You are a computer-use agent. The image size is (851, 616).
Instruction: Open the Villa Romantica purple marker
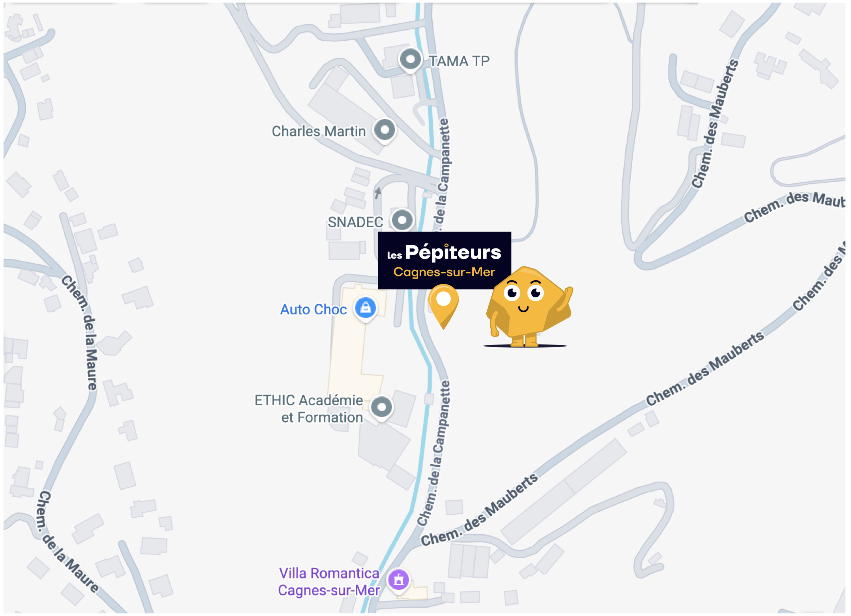coord(399,581)
